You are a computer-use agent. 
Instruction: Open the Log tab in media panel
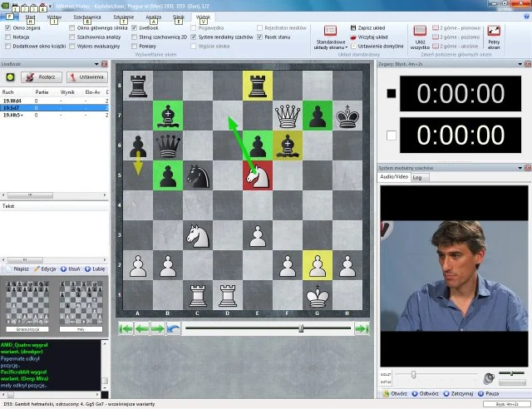click(416, 177)
